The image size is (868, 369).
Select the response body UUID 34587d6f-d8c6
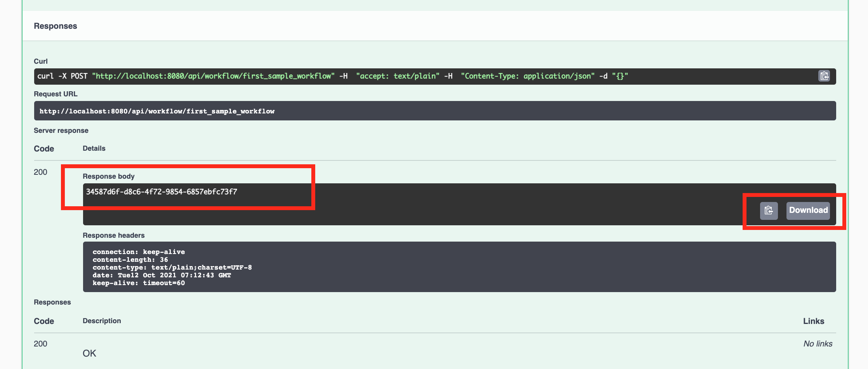tap(161, 192)
